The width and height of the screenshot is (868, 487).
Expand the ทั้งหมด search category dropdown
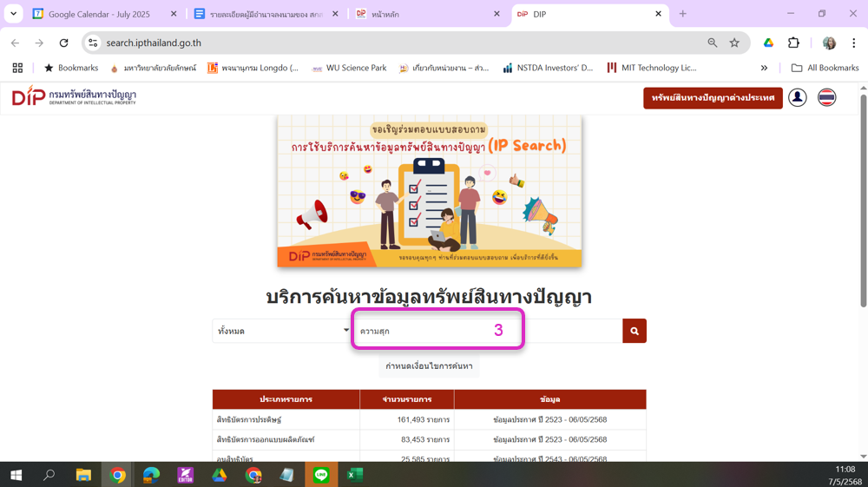click(x=282, y=331)
